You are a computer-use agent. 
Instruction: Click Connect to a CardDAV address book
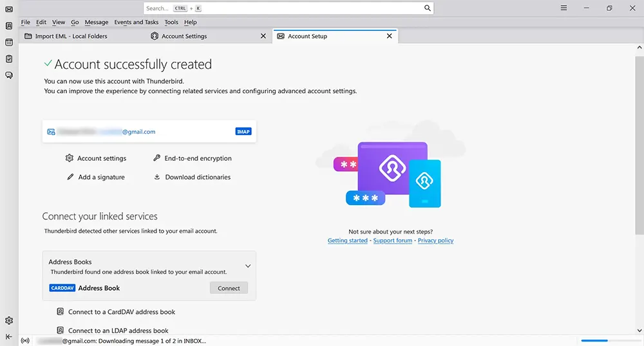[x=122, y=312]
